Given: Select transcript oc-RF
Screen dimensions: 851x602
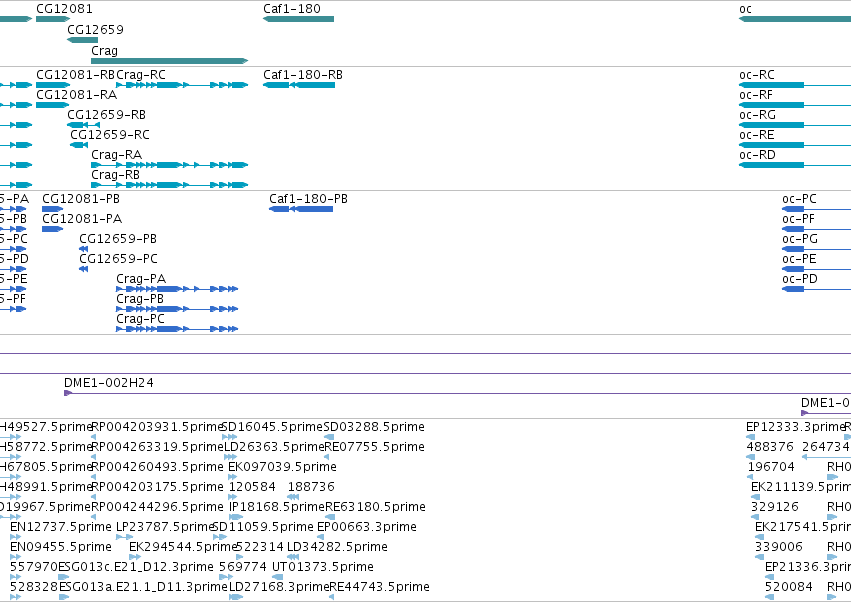Looking at the screenshot, I should click(795, 105).
